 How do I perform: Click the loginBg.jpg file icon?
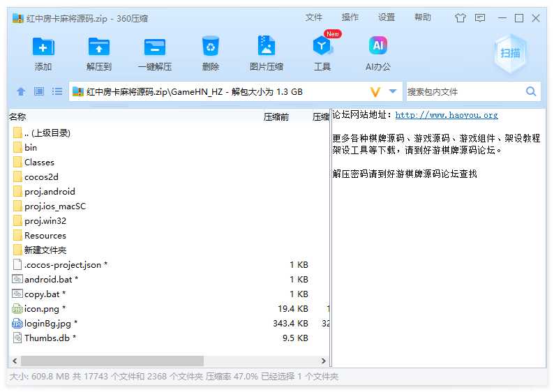[x=17, y=324]
